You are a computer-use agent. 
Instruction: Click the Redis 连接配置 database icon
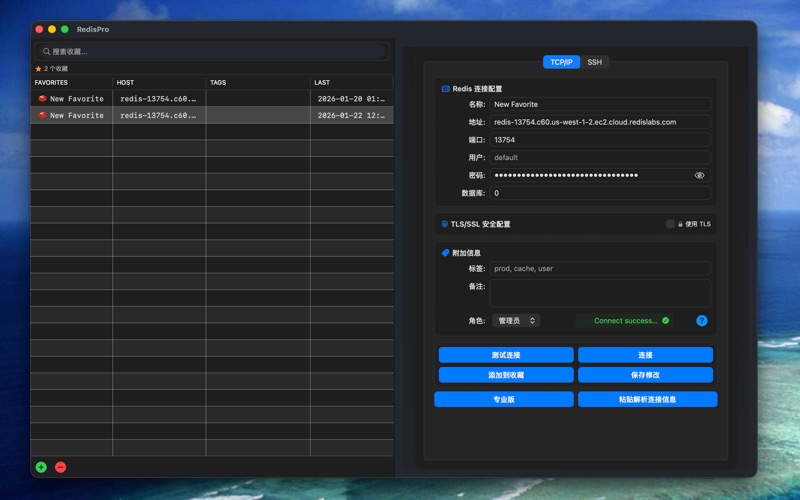(x=445, y=89)
